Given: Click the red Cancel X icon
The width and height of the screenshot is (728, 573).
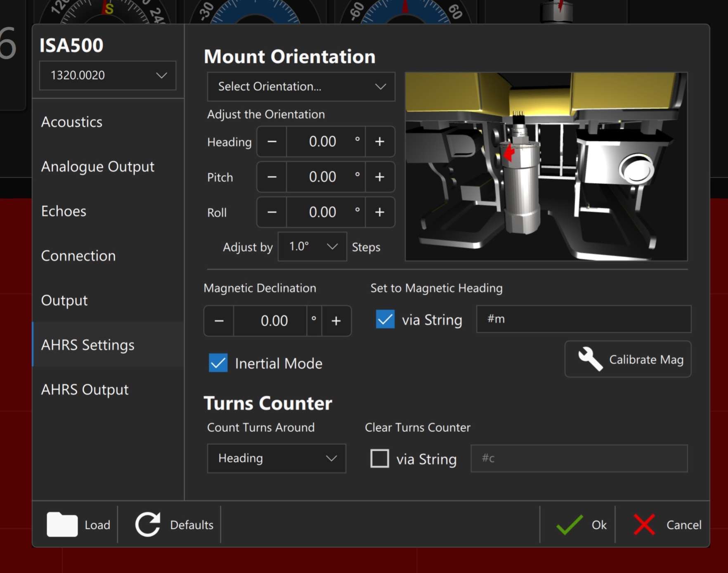Looking at the screenshot, I should tap(644, 525).
